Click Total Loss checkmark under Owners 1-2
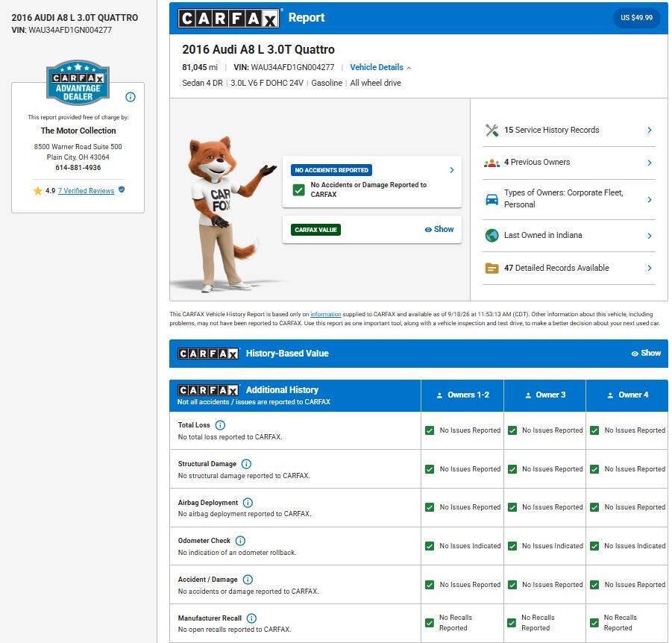Image resolution: width=672 pixels, height=643 pixels. [x=430, y=430]
